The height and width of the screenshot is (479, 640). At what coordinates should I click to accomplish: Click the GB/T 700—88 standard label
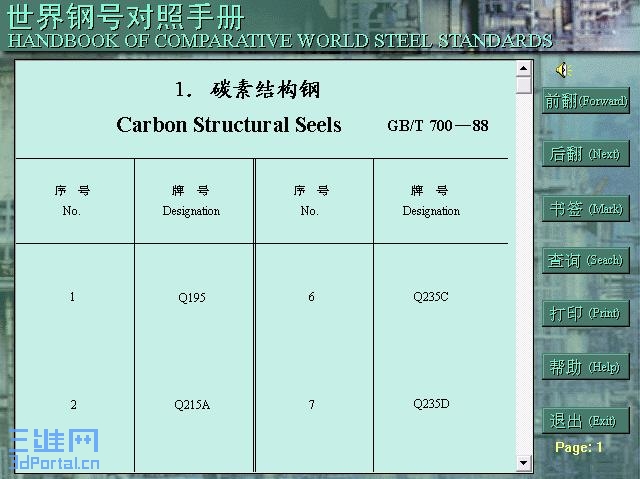pyautogui.click(x=438, y=126)
